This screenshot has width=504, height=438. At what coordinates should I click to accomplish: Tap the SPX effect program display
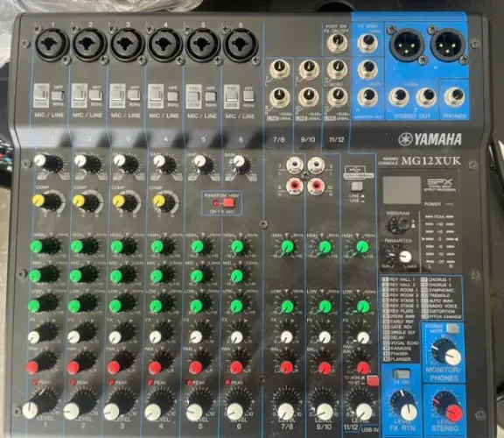click(x=402, y=189)
